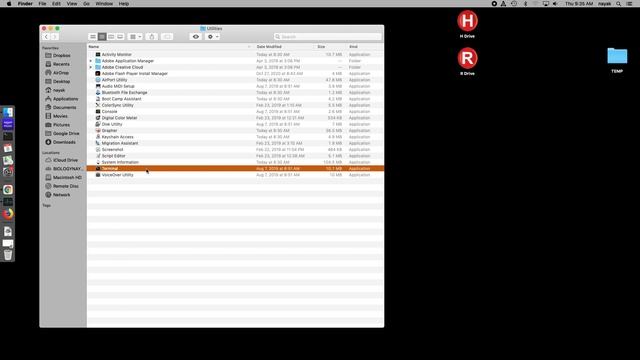The width and height of the screenshot is (640, 360).
Task: Open Movies in the sidebar
Action: [x=56, y=116]
